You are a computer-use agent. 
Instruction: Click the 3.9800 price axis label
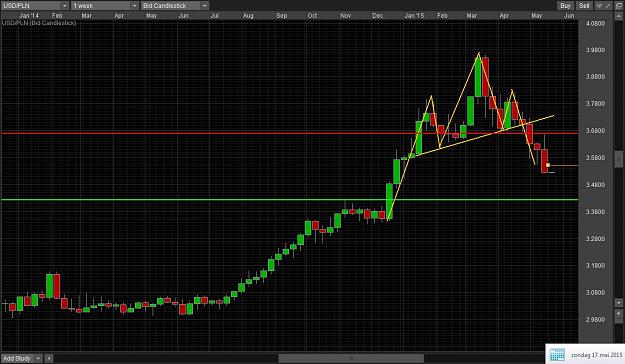coord(595,50)
